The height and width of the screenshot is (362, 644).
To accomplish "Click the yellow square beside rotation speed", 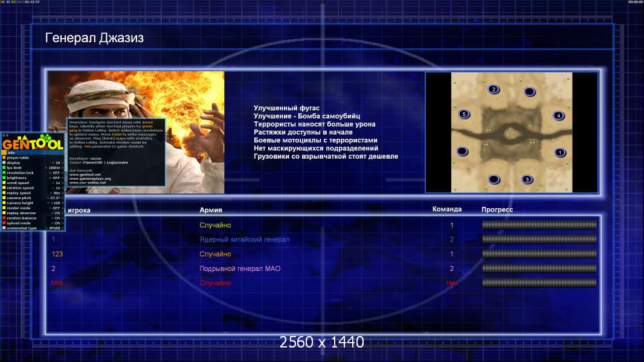I will pos(4,188).
